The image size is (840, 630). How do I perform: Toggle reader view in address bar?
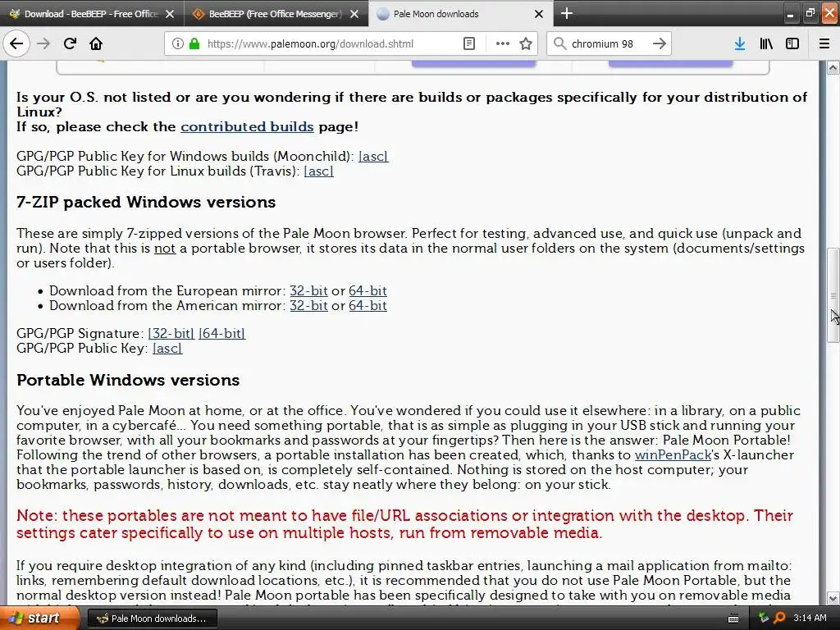click(x=468, y=43)
